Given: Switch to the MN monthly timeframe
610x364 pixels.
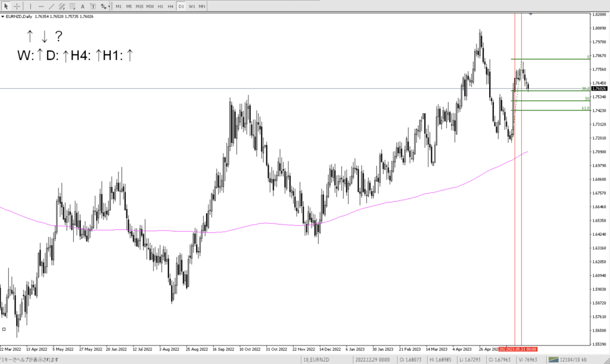Looking at the screenshot, I should point(202,6).
